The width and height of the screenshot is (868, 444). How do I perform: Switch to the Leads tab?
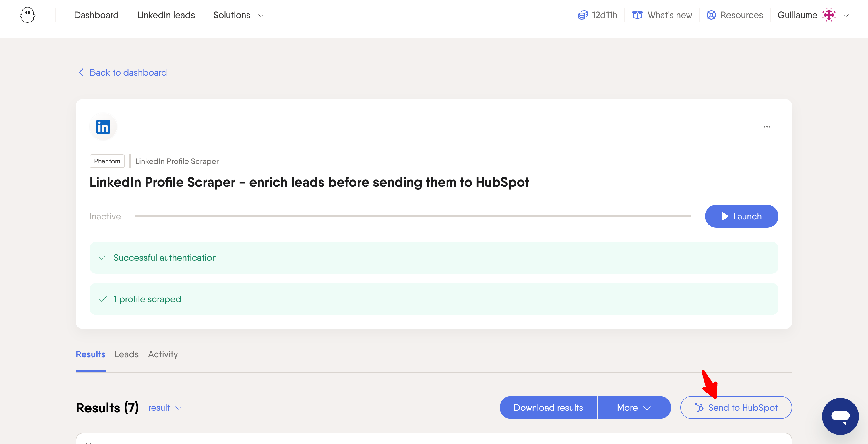point(127,354)
